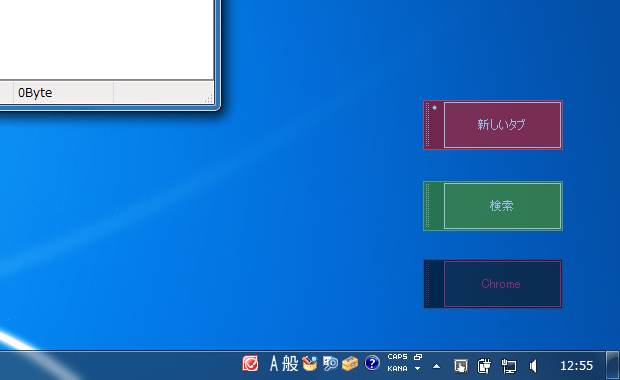Open the network connection tray icon
The image size is (620, 380).
point(509,366)
